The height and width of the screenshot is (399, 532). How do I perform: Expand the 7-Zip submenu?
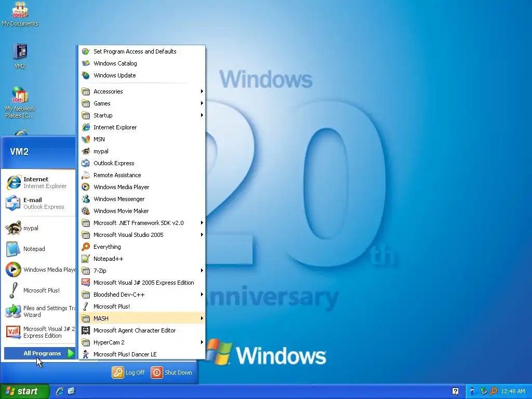pyautogui.click(x=142, y=270)
